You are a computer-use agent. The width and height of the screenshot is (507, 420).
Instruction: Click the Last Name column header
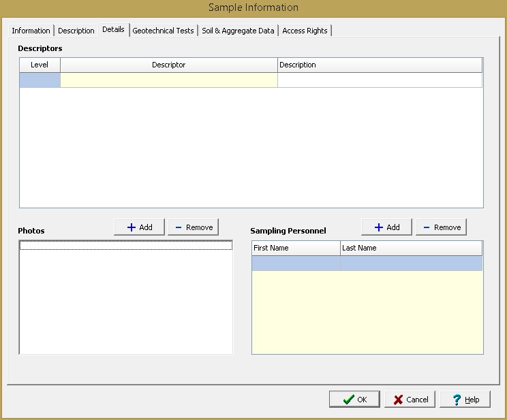(x=411, y=248)
